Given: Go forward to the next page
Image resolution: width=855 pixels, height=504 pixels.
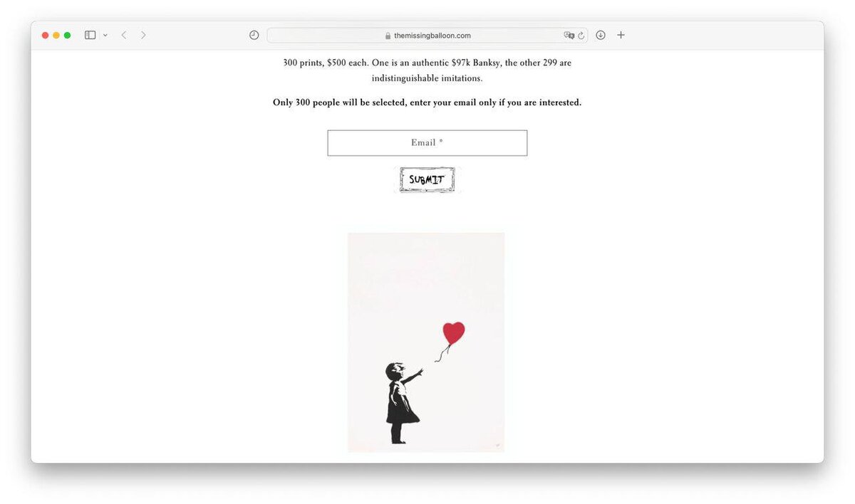Looking at the screenshot, I should coord(143,35).
